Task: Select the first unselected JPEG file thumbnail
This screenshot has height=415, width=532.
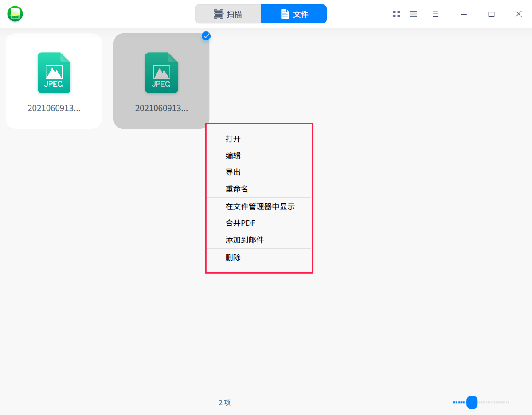Action: click(x=54, y=81)
